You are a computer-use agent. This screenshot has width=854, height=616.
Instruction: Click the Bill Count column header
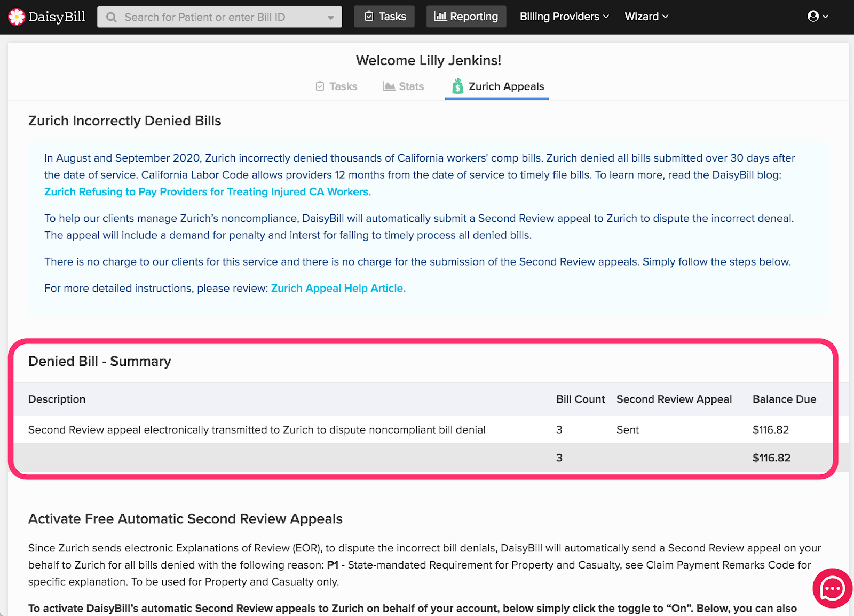click(580, 399)
